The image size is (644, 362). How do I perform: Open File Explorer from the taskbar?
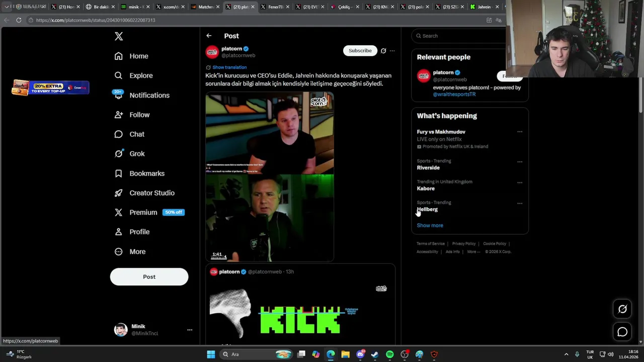pos(345,354)
